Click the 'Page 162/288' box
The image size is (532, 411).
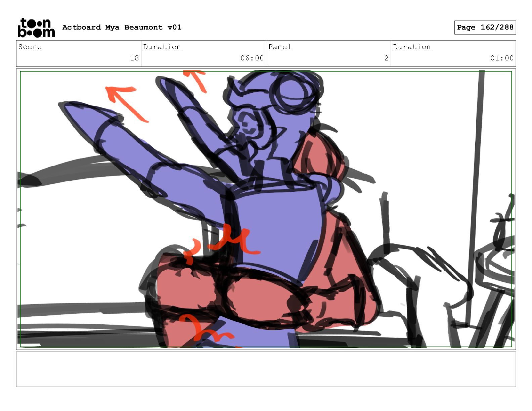pos(485,28)
